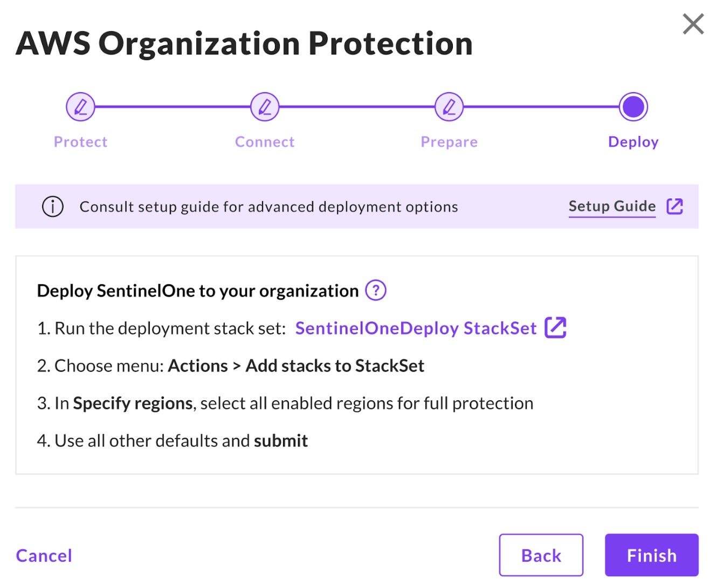Click the info icon in the banner
This screenshot has height=588, width=716.
pyautogui.click(x=53, y=207)
